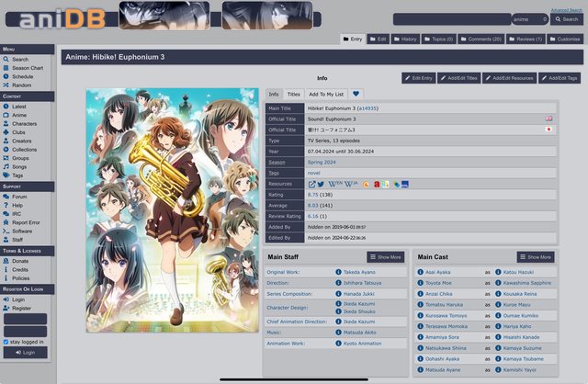Open Season Chart in the sidebar
Viewport: 588px width, 384px height.
(x=28, y=68)
